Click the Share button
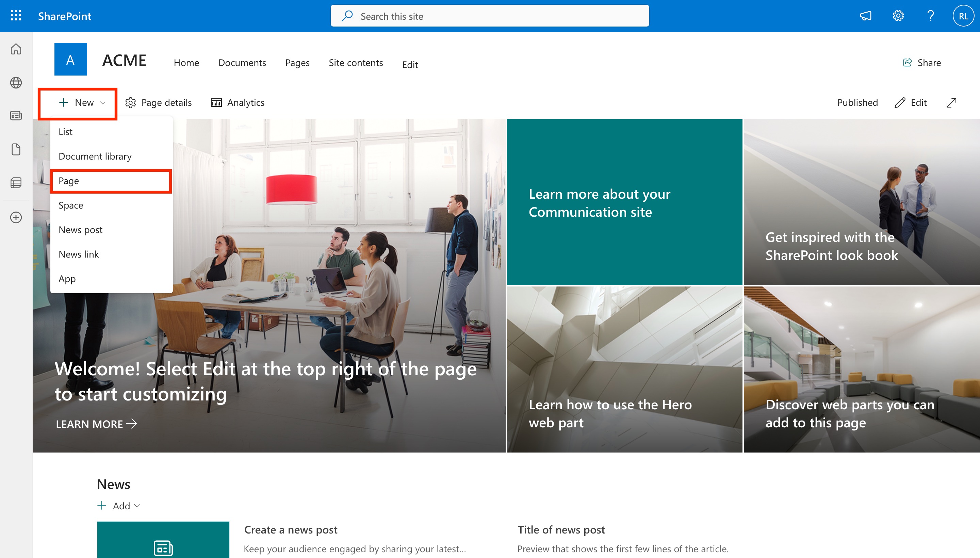 tap(922, 63)
